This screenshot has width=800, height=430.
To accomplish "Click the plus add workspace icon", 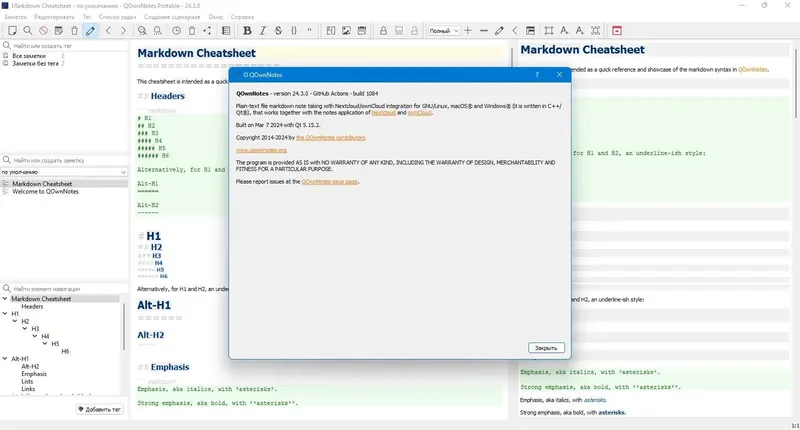I will coord(468,31).
